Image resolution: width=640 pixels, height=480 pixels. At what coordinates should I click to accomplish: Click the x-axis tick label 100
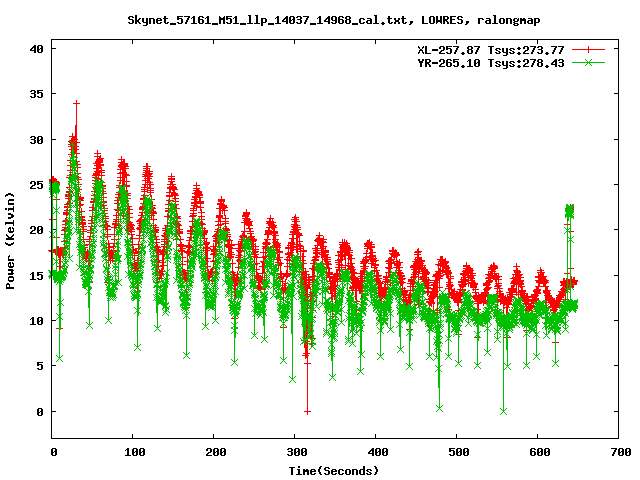pos(135,452)
